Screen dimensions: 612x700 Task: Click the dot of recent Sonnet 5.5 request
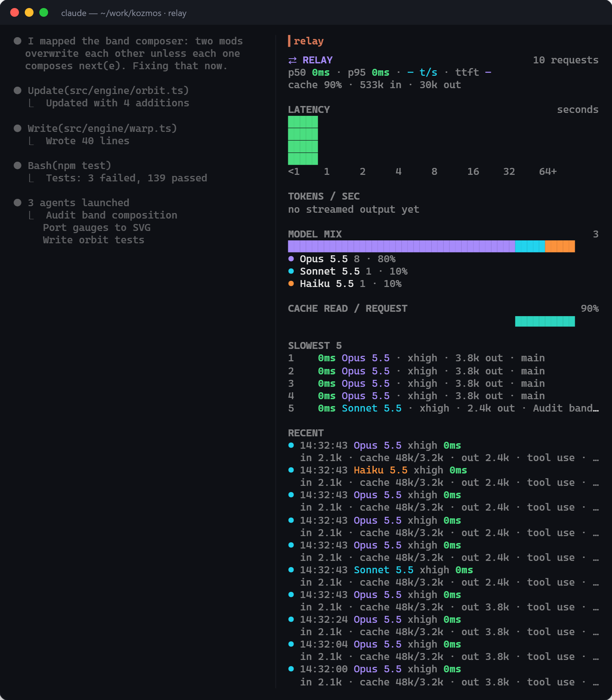(291, 570)
